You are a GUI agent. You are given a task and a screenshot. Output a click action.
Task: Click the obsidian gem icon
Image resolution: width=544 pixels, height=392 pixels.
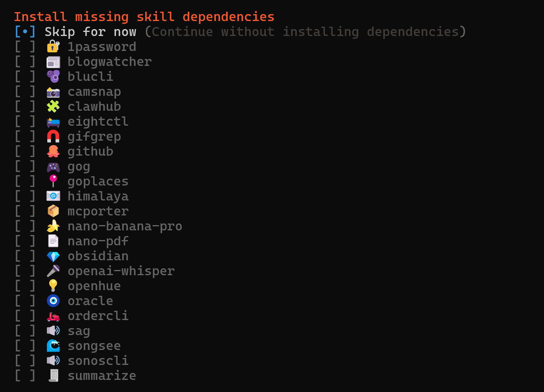point(53,256)
